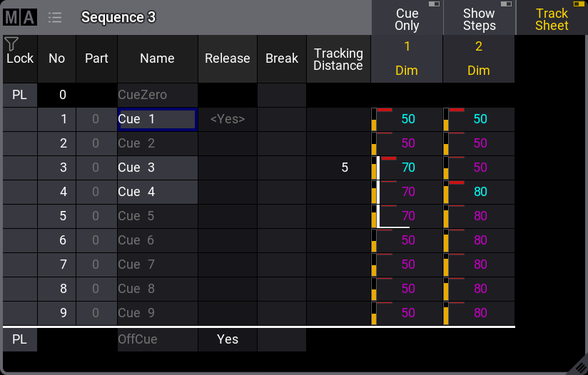Toggle the Cue Only option

407,19
